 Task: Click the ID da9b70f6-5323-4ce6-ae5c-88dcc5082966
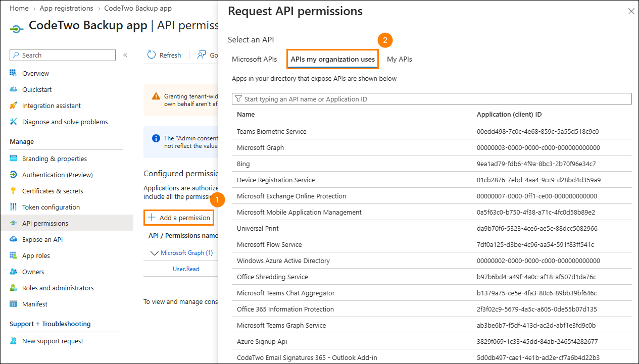click(537, 228)
